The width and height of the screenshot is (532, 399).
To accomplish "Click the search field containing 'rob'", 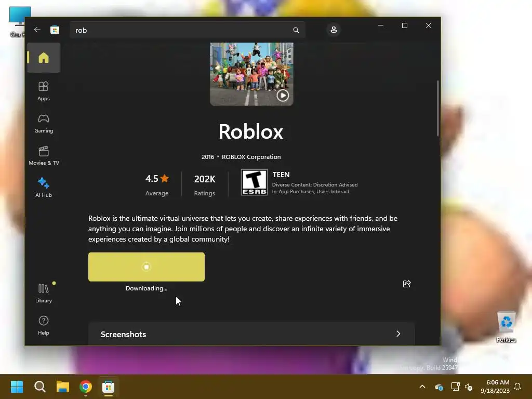I will click(x=187, y=30).
